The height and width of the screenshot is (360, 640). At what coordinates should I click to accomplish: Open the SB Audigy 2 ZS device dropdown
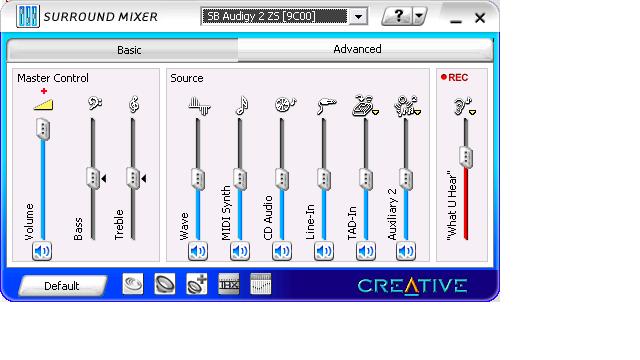358,17
